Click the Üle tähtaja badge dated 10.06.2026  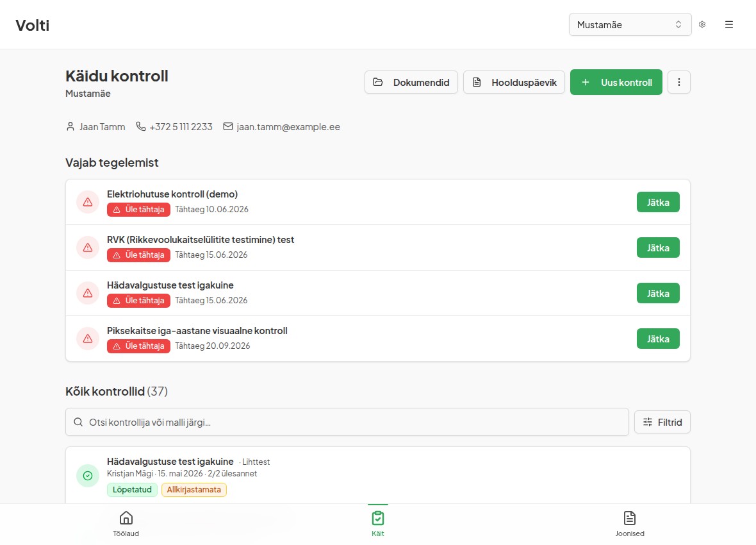[138, 210]
